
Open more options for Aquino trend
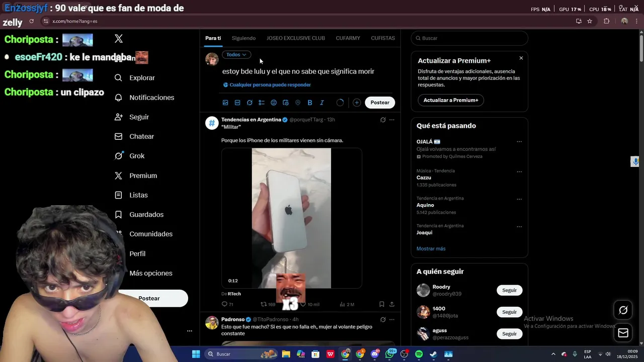pos(519,199)
